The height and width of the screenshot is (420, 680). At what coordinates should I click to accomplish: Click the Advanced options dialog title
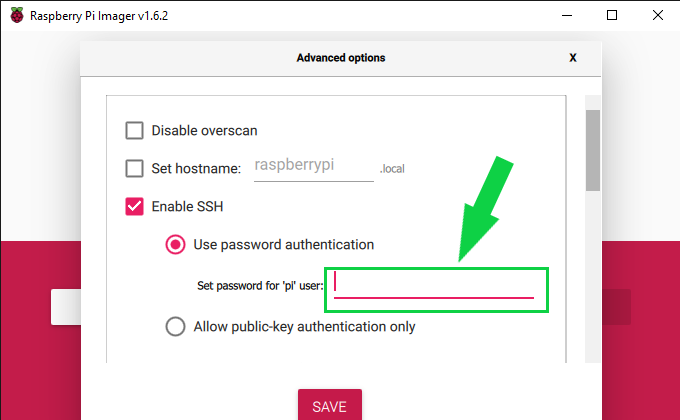click(341, 58)
